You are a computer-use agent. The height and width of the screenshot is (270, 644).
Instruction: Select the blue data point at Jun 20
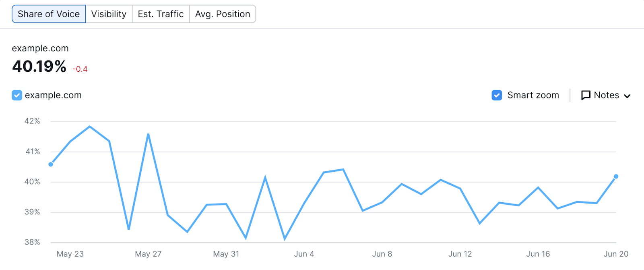(x=616, y=176)
